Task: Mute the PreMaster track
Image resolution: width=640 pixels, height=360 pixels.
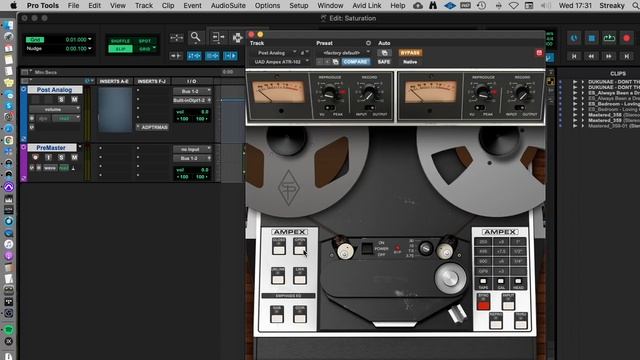Action: [x=74, y=157]
